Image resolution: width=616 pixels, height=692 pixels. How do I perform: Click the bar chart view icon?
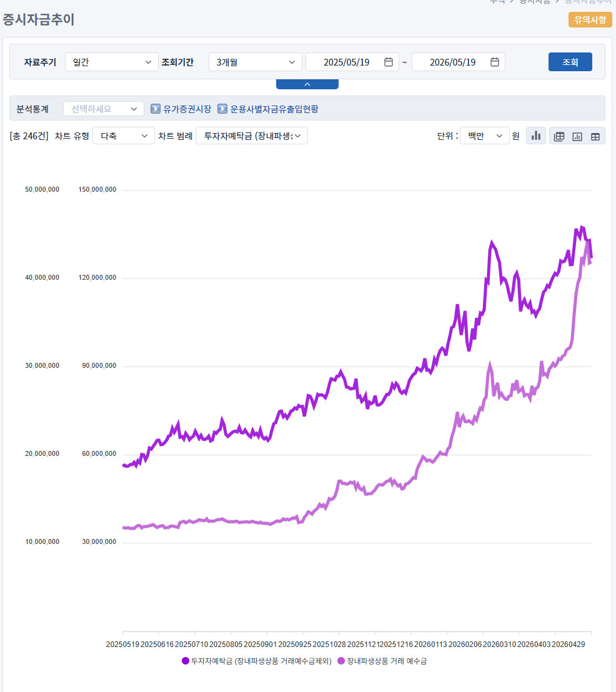535,136
